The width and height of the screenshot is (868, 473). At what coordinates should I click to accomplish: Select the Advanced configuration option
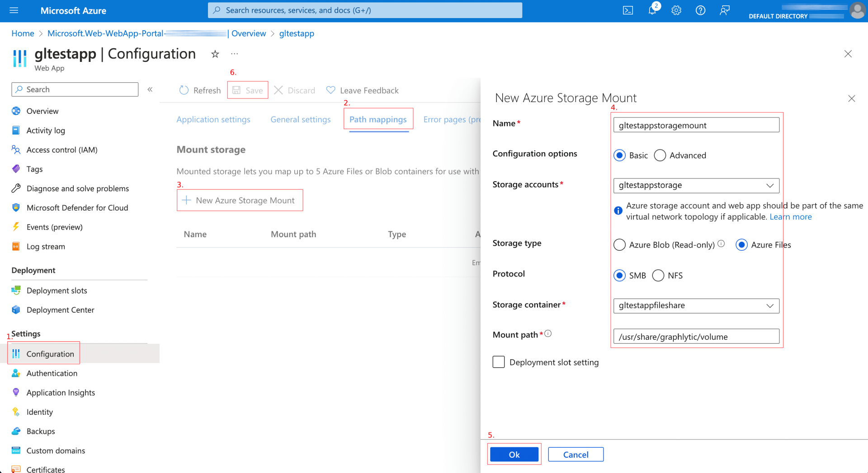click(660, 155)
